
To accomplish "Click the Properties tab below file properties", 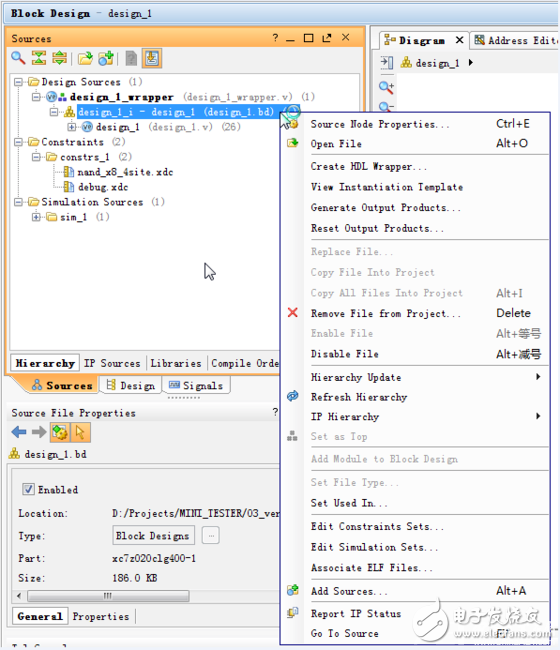I will [x=101, y=616].
